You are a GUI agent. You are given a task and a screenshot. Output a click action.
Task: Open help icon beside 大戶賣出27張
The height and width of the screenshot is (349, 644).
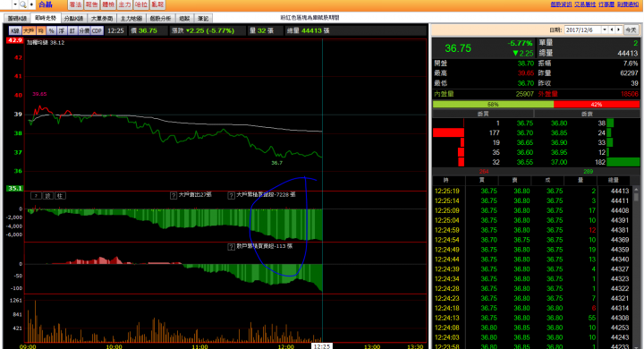tap(174, 196)
